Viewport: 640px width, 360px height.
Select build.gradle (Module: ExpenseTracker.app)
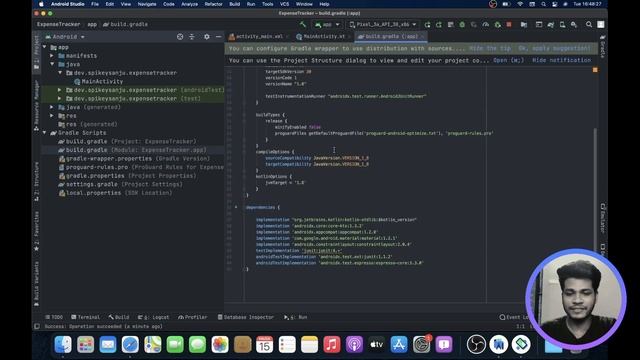tap(132, 150)
